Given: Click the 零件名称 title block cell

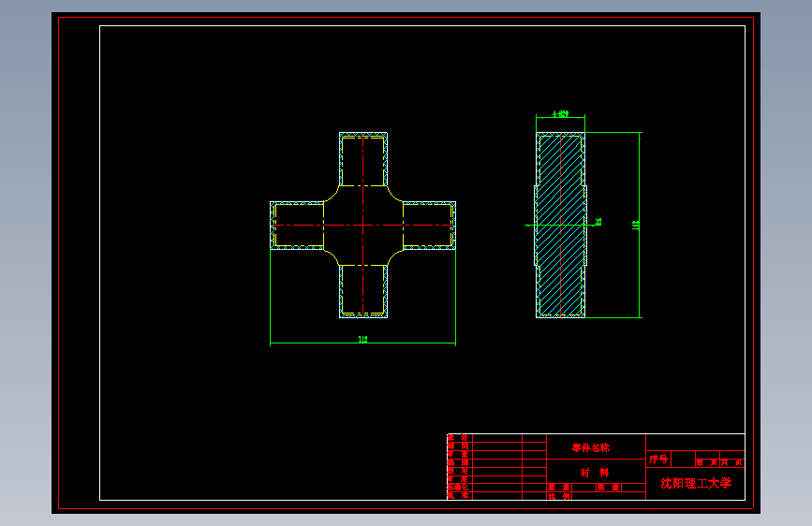Looking at the screenshot, I should point(596,447).
